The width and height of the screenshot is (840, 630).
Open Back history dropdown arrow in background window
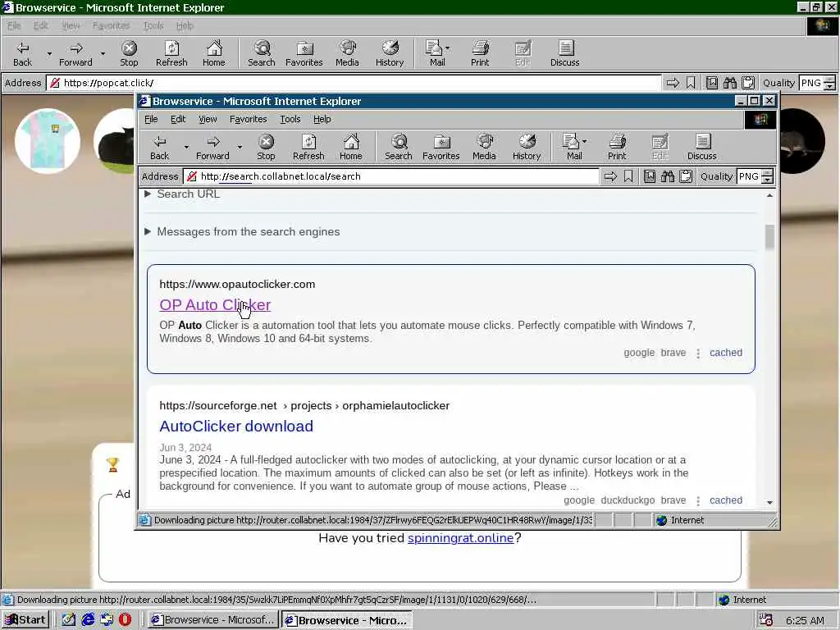coord(49,53)
